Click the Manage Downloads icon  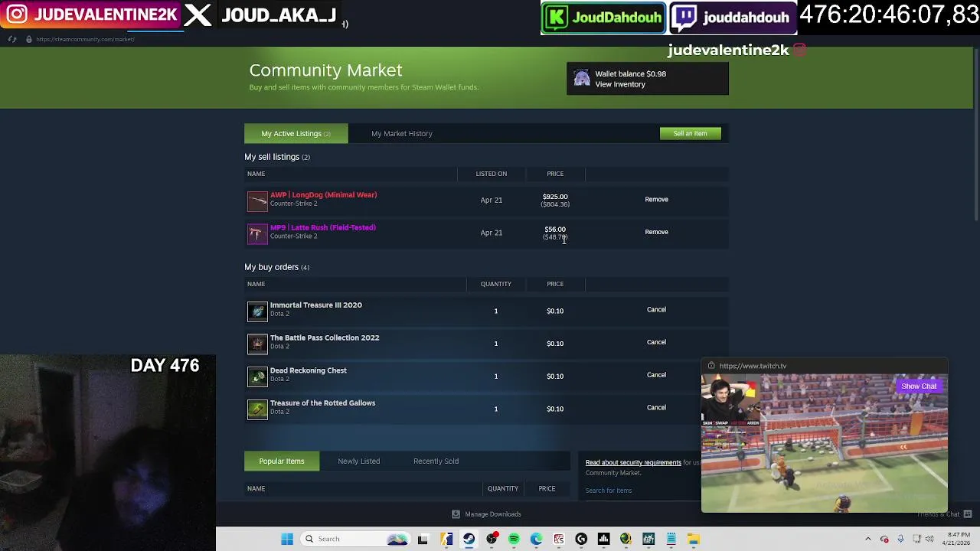tap(456, 514)
